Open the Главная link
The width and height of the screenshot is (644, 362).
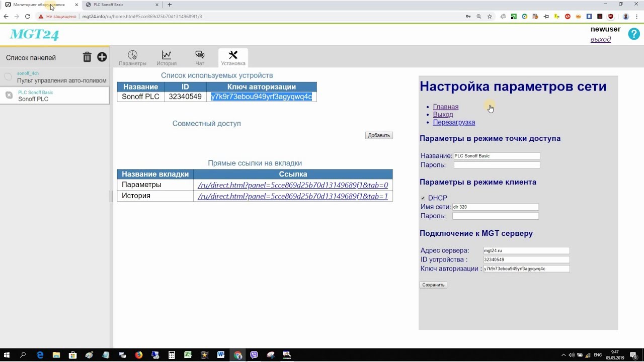pyautogui.click(x=446, y=107)
